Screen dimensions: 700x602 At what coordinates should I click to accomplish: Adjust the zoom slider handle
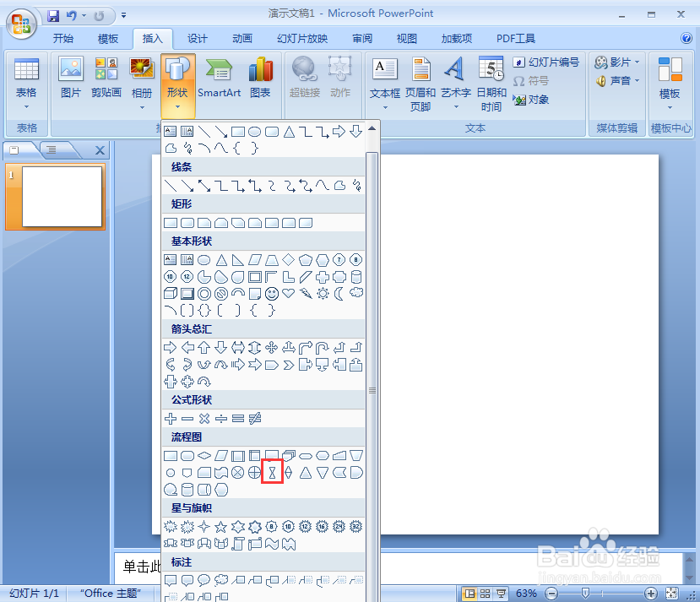[585, 594]
